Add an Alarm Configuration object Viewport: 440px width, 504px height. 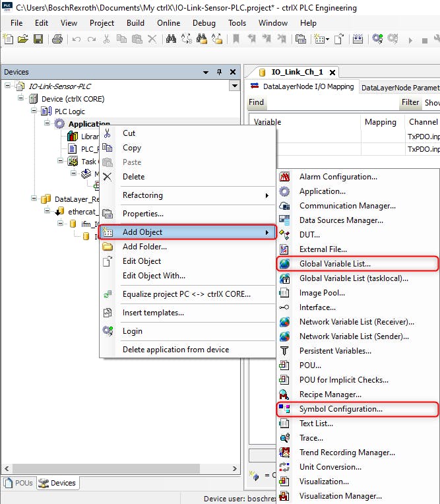tap(358, 176)
